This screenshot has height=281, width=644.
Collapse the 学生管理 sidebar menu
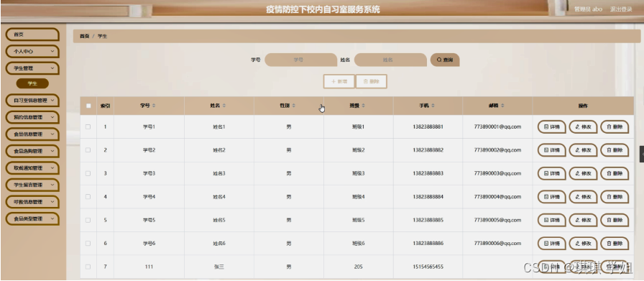pyautogui.click(x=32, y=68)
